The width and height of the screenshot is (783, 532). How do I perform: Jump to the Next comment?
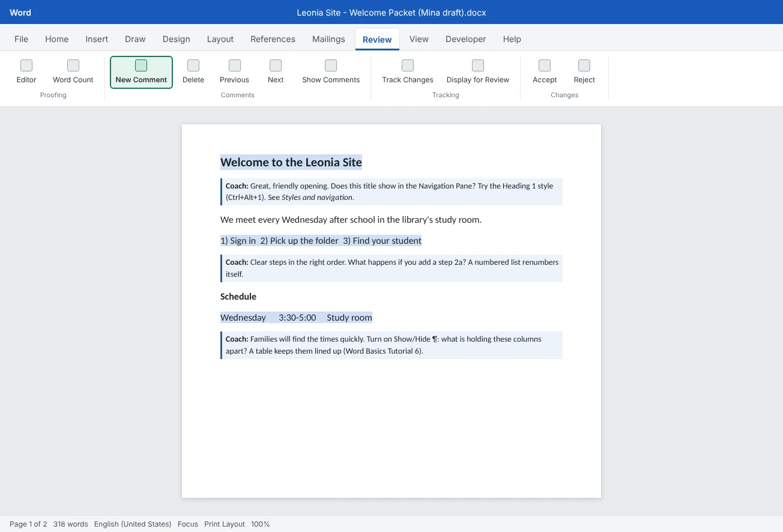(276, 72)
